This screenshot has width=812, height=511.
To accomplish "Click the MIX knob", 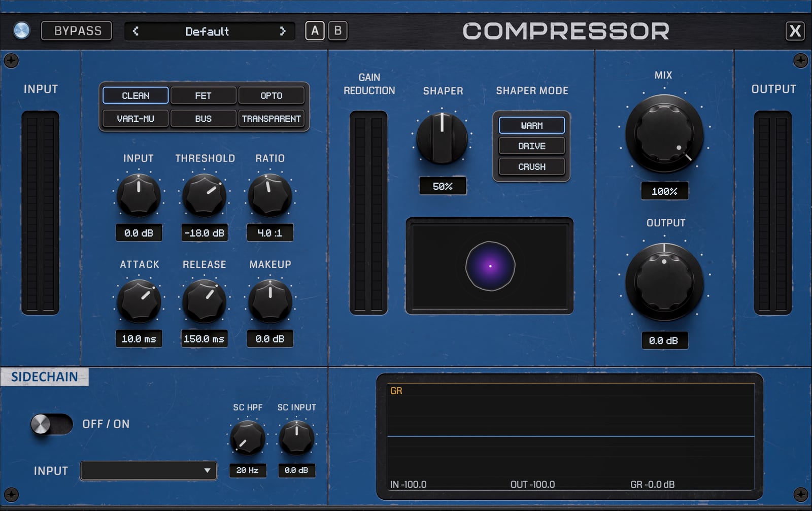I will pos(664,134).
